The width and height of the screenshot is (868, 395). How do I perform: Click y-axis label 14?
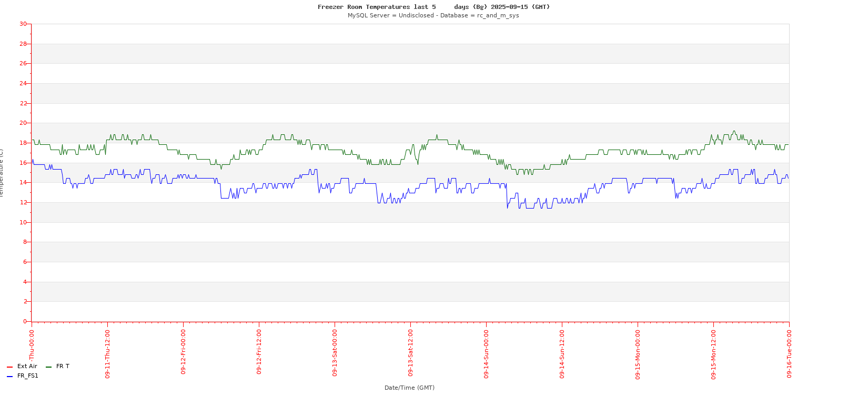click(x=23, y=182)
